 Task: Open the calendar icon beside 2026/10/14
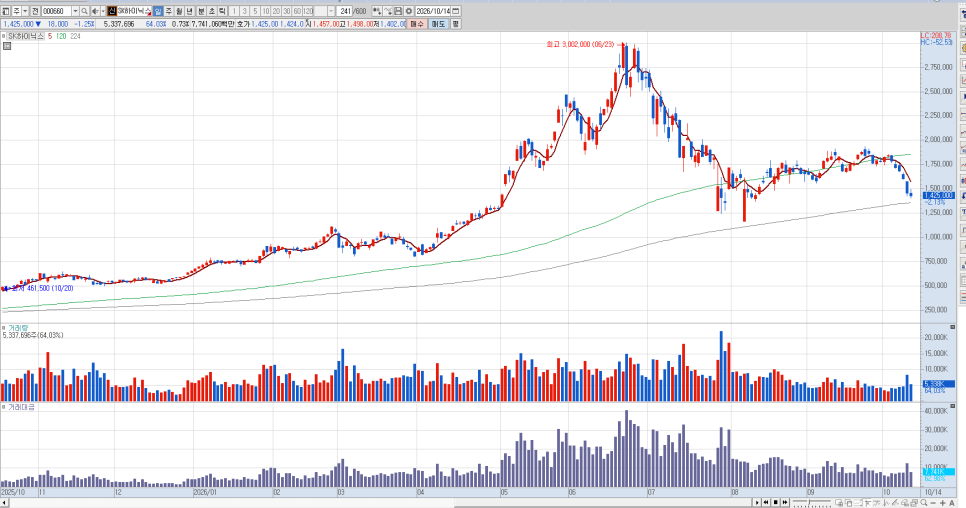456,11
